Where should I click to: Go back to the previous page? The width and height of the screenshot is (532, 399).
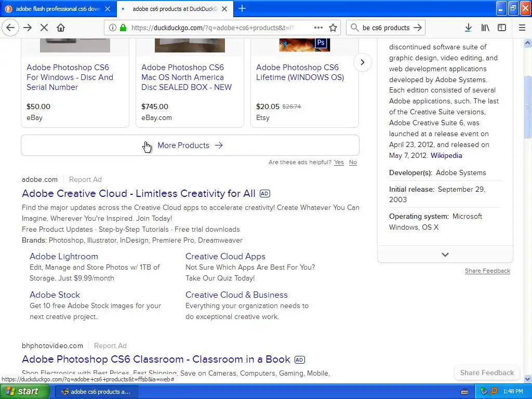[10, 28]
